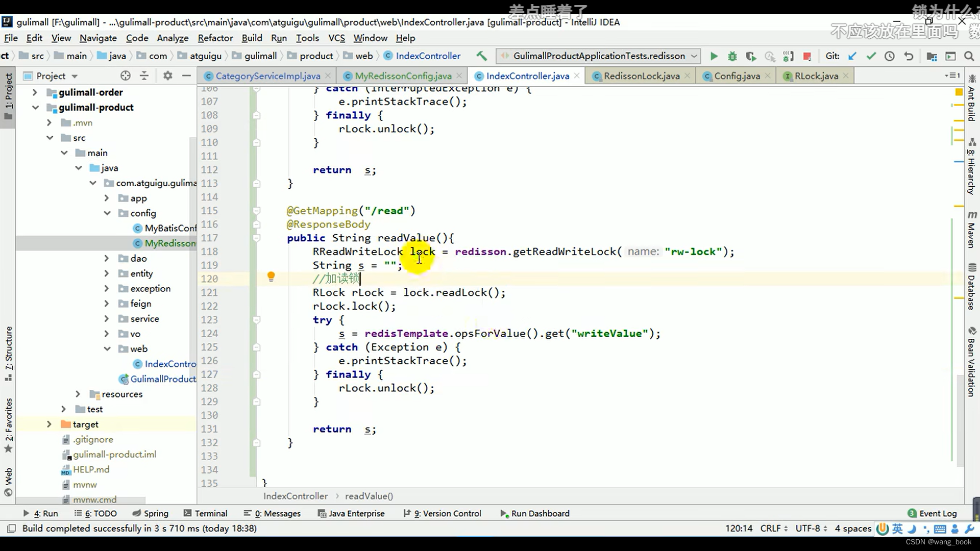Open Project Structure icon in toolbar

coord(932,56)
